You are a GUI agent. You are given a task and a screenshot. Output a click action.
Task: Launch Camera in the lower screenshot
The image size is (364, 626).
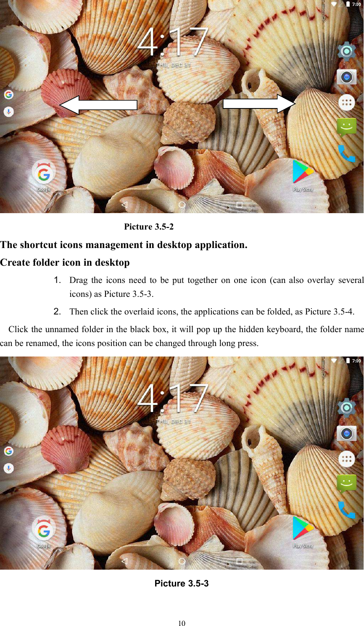click(x=346, y=433)
